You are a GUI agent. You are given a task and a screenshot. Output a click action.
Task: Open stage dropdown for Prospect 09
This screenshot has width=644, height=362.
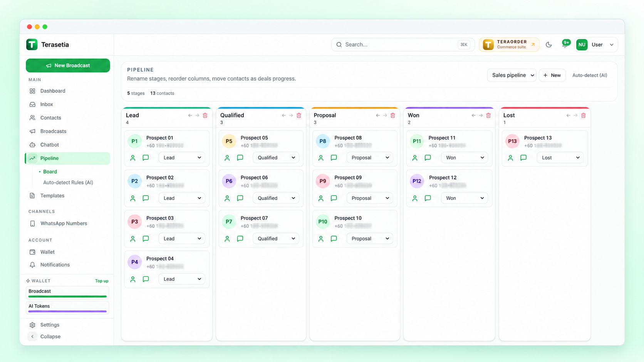click(x=370, y=198)
